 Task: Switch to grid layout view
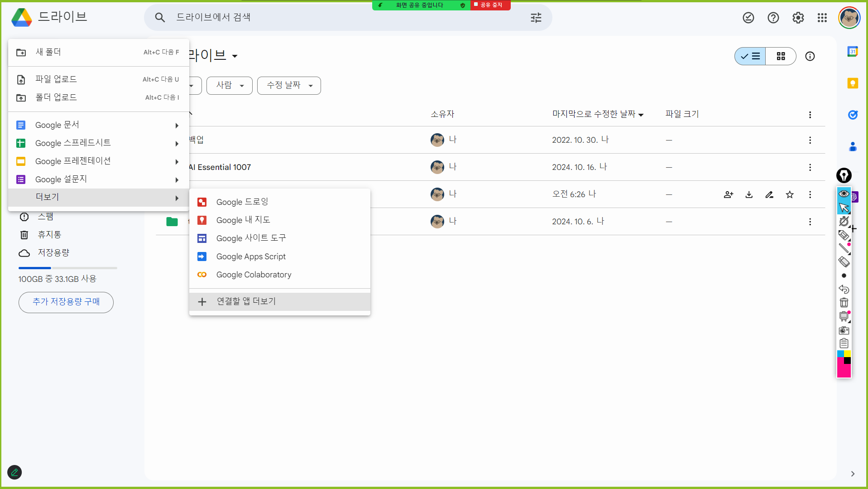coord(781,56)
